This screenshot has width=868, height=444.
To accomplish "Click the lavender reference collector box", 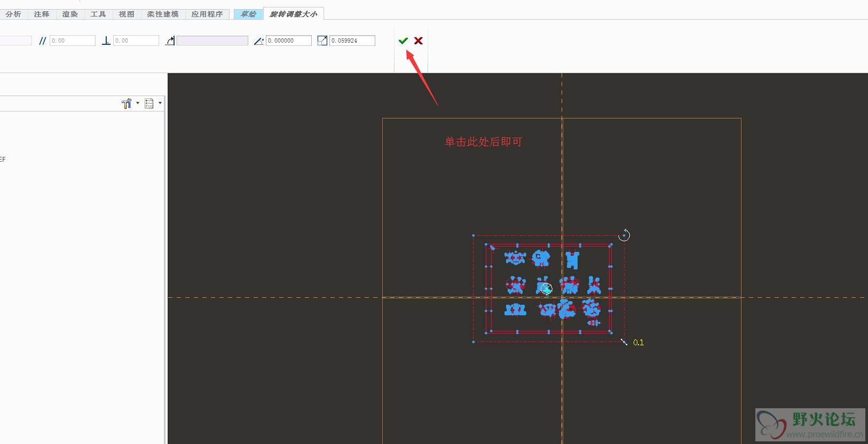I will [212, 41].
